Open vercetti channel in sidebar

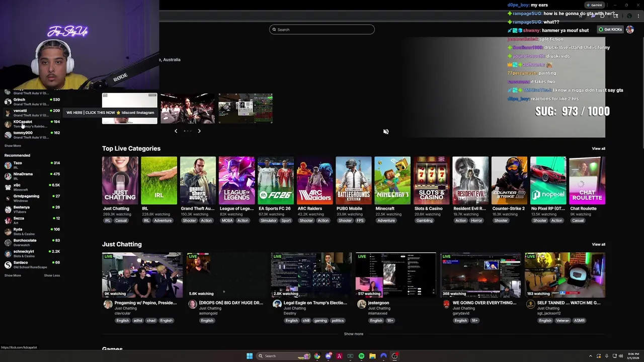tap(32, 113)
